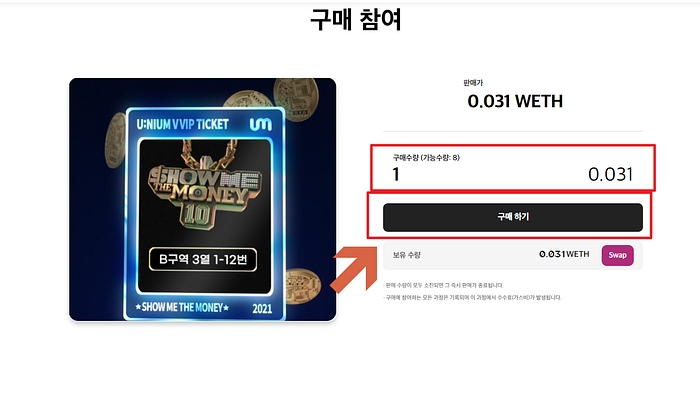Click the 2021 year text on ticket
This screenshot has width=700, height=403.
[x=262, y=308]
